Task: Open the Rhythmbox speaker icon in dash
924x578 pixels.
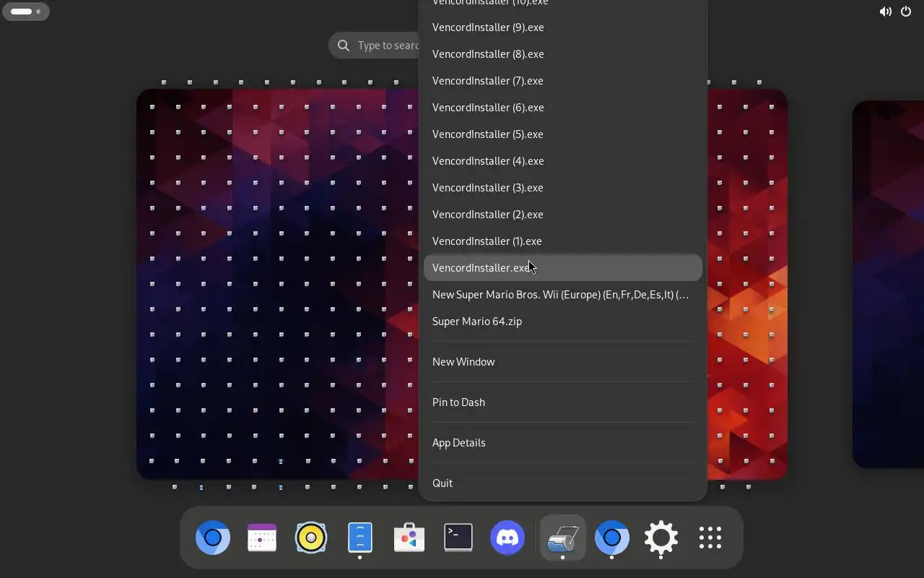Action: coord(311,538)
